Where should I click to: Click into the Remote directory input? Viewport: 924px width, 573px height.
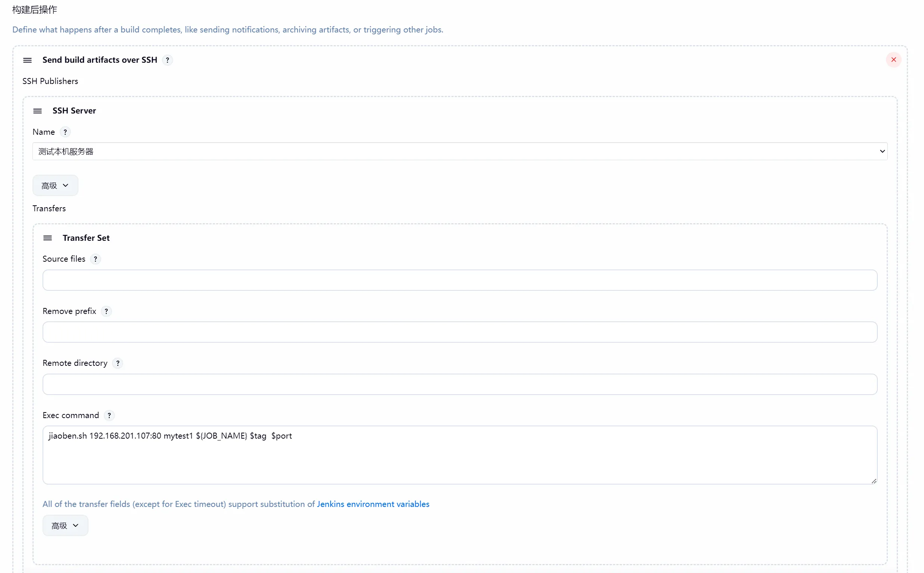click(459, 384)
